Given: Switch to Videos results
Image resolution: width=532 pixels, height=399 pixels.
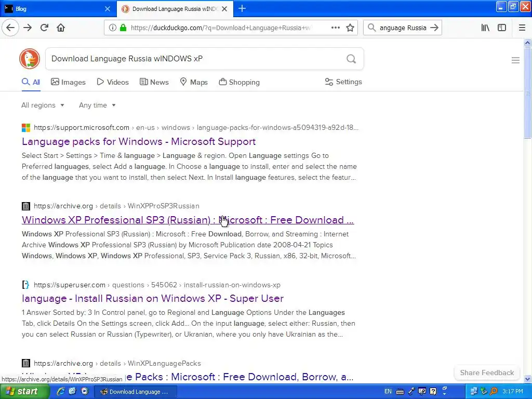Looking at the screenshot, I should click(113, 82).
